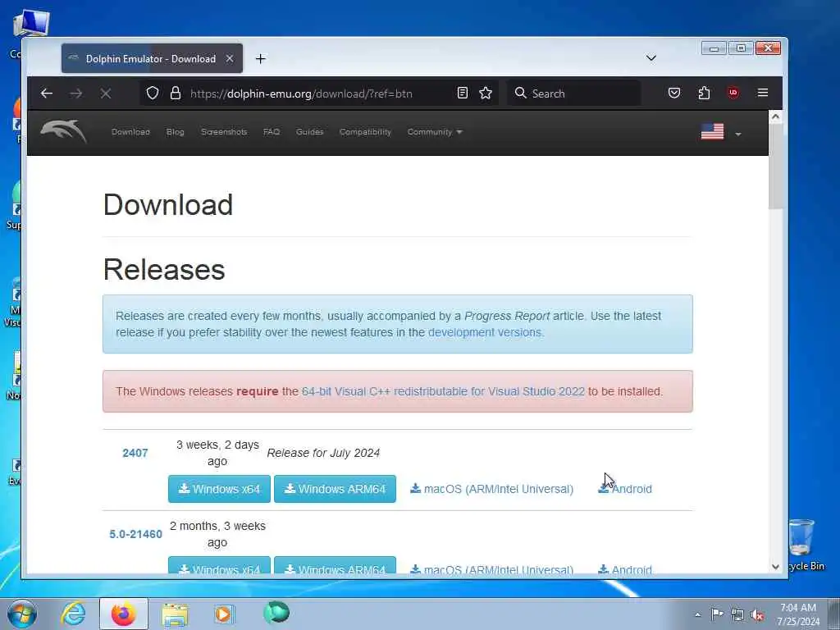Open the Compatibility nav item
The width and height of the screenshot is (840, 630).
coord(365,132)
